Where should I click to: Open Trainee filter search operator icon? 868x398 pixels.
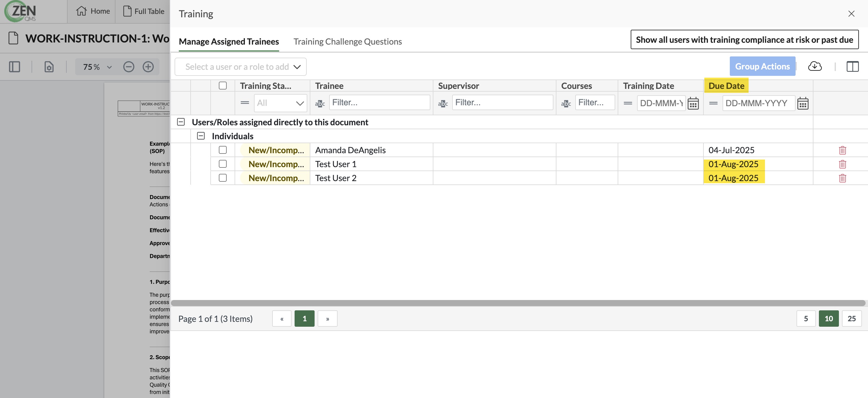pos(320,103)
